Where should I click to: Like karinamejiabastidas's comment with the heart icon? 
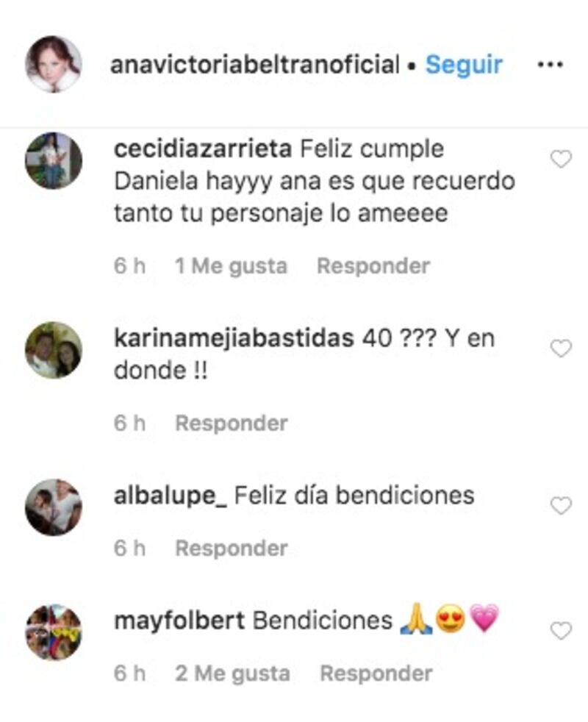[x=561, y=349]
